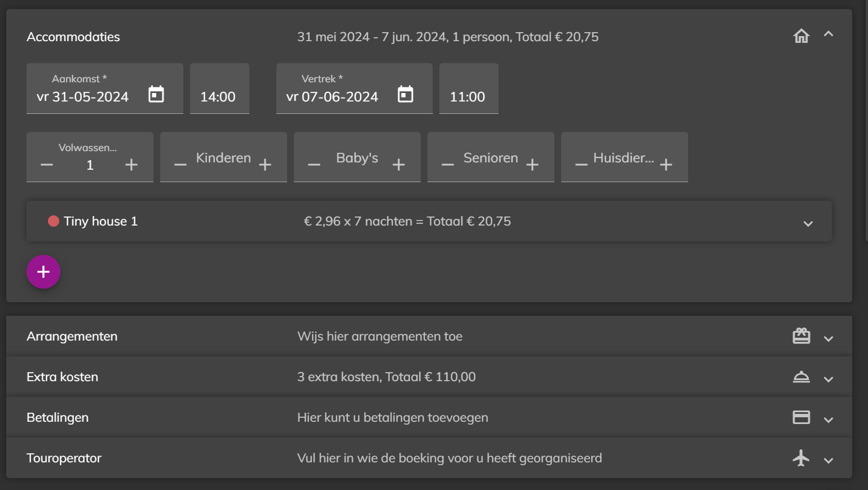Edit the 14:00 arrival time field
The image size is (868, 490).
pyautogui.click(x=219, y=89)
